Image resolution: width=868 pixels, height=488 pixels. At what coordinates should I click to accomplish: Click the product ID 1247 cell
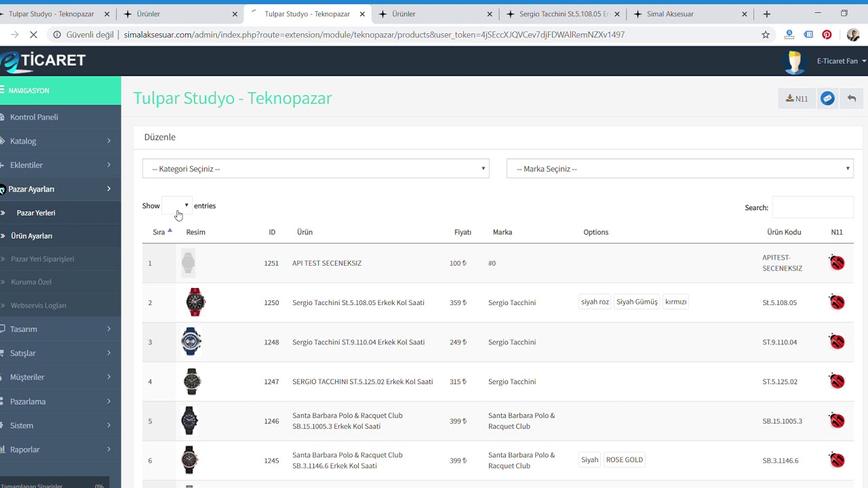[x=271, y=382]
